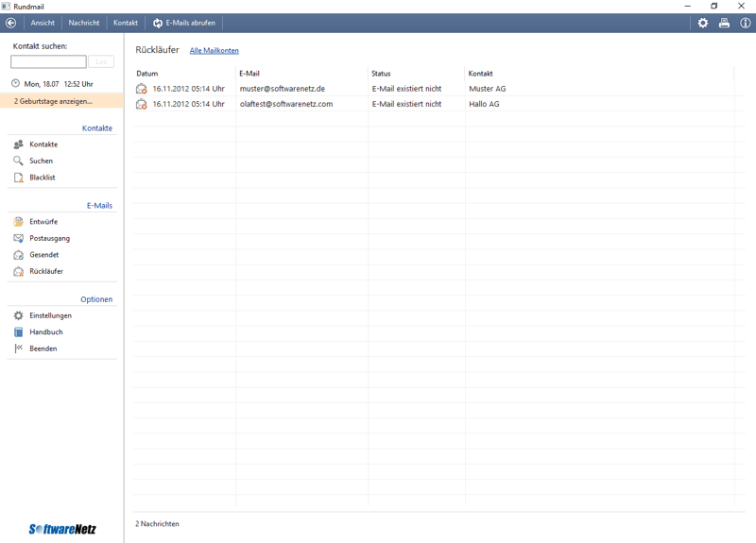
Task: Open the Entwürfe drafts folder
Action: (43, 222)
